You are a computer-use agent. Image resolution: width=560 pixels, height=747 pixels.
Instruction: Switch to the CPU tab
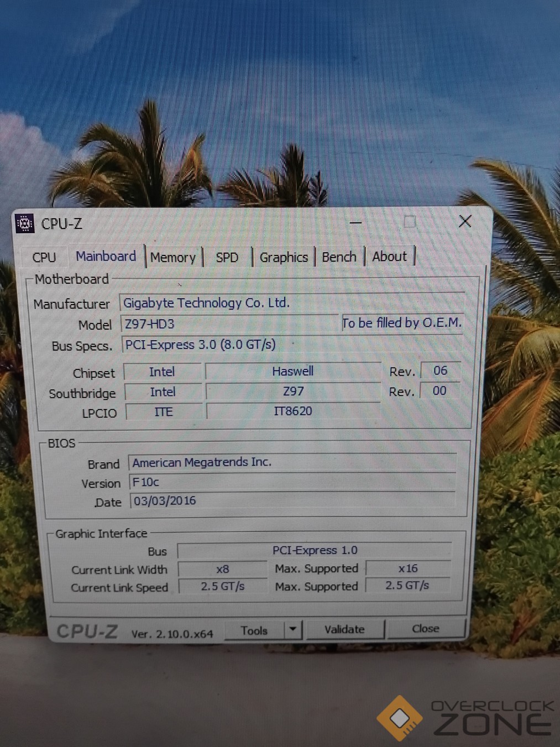point(44,257)
